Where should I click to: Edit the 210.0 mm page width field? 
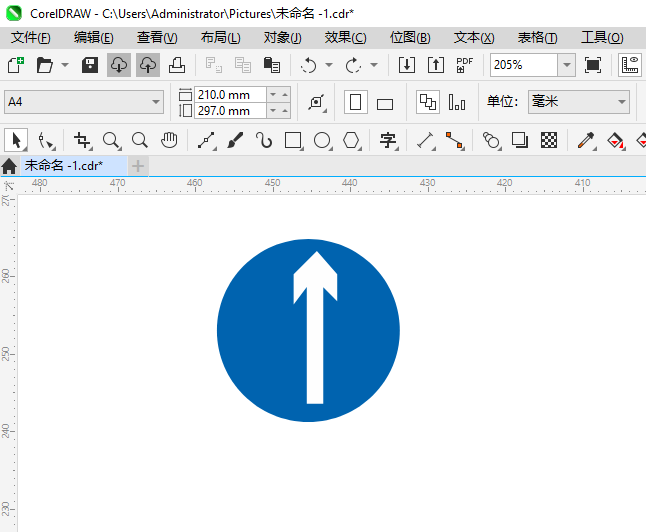(230, 95)
